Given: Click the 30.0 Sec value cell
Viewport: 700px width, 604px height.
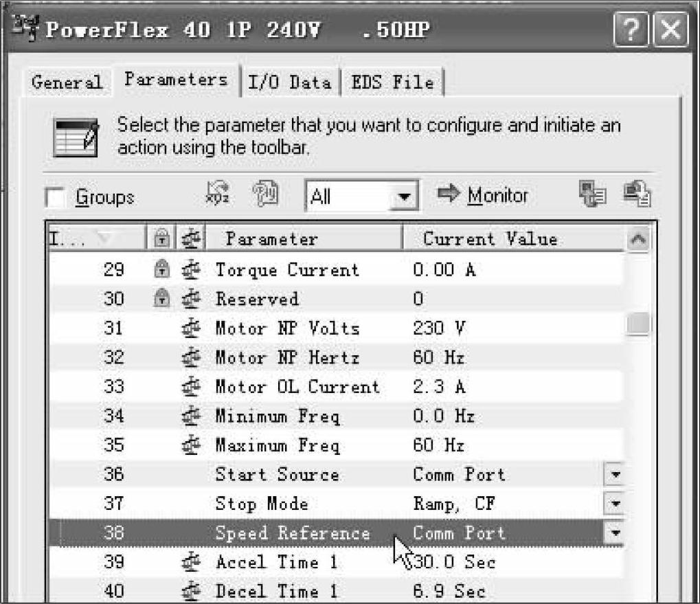Looking at the screenshot, I should pyautogui.click(x=455, y=562).
